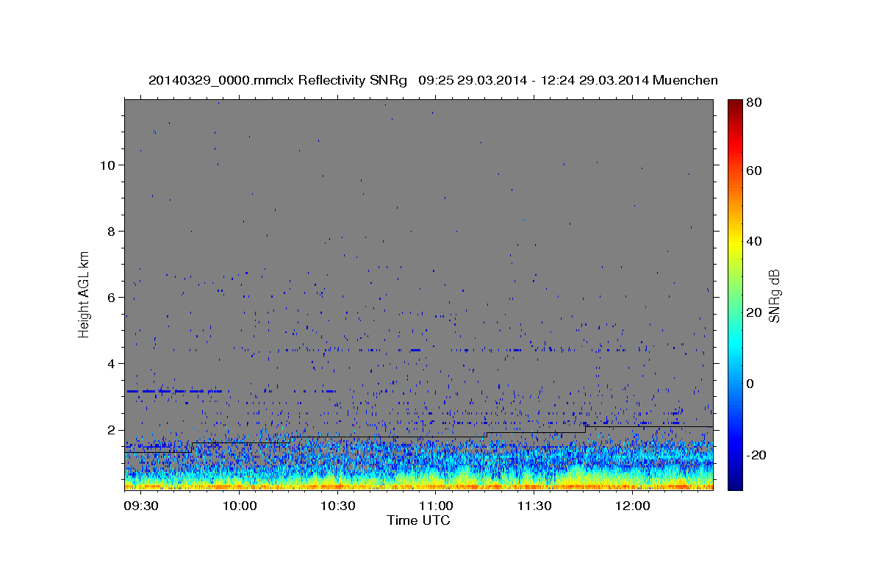Click the colorbar value 20
The height and width of the screenshot is (588, 882).
point(753,312)
